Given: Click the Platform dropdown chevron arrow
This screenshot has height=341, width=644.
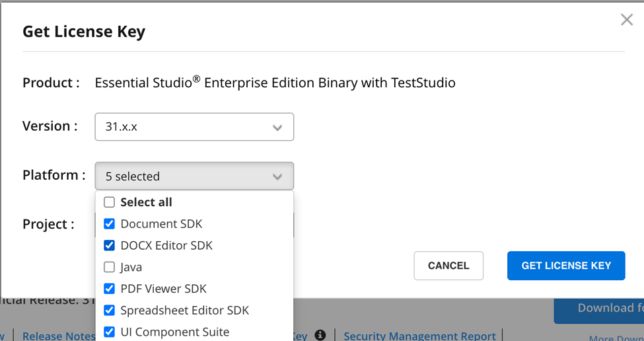Looking at the screenshot, I should [277, 177].
